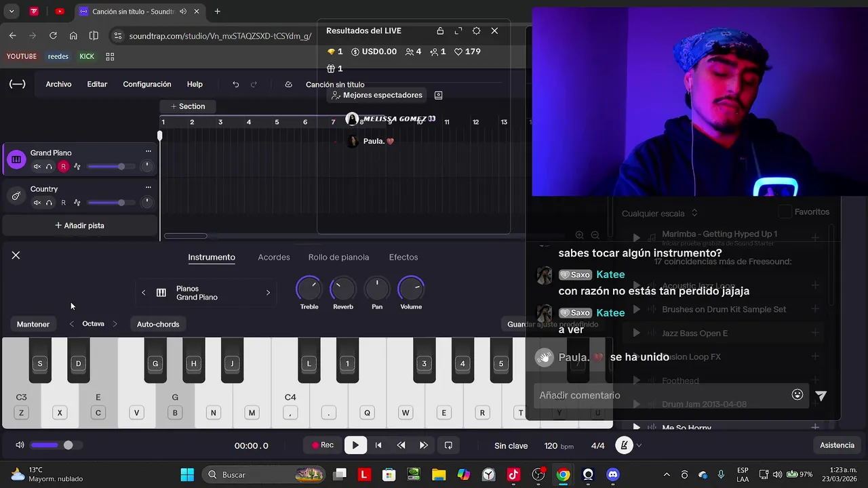The image size is (868, 488).
Task: Click the Reverb knob
Action: click(x=342, y=289)
